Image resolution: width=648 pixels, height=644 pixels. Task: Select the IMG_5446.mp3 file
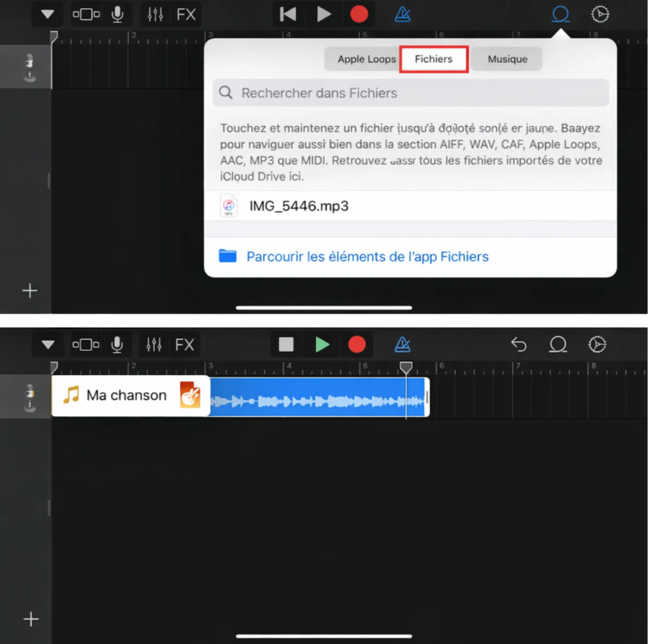tap(410, 206)
